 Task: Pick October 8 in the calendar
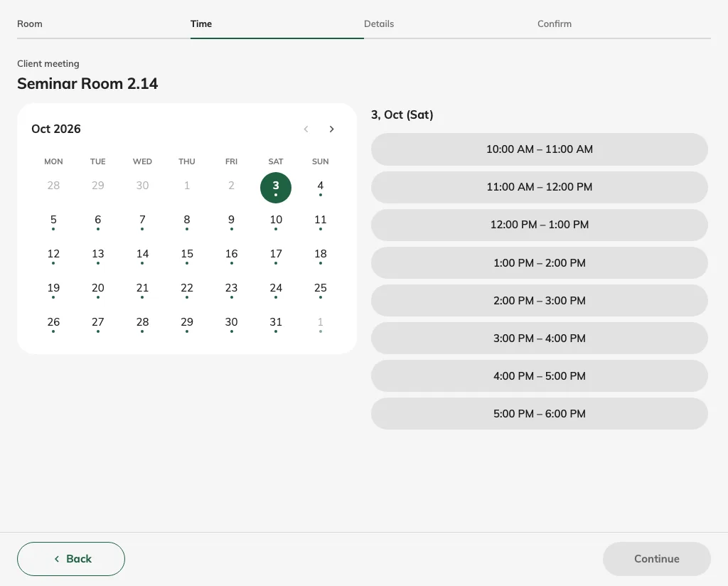click(x=187, y=221)
